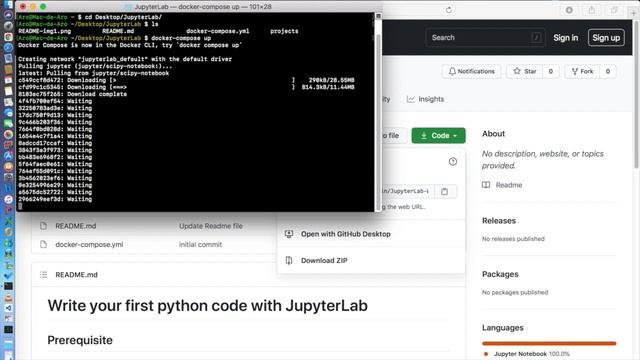Click the bell icon in Notifications button
Image resolution: width=640 pixels, height=360 pixels.
click(x=452, y=71)
